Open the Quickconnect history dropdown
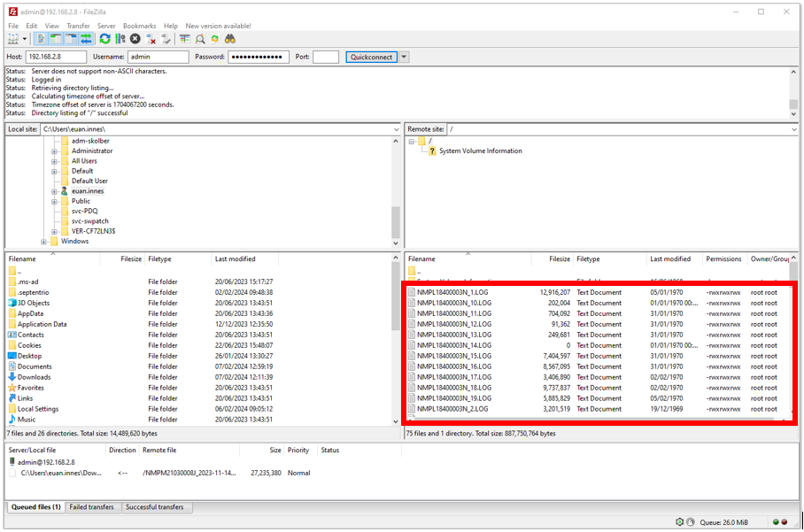The image size is (804, 532). click(x=404, y=57)
